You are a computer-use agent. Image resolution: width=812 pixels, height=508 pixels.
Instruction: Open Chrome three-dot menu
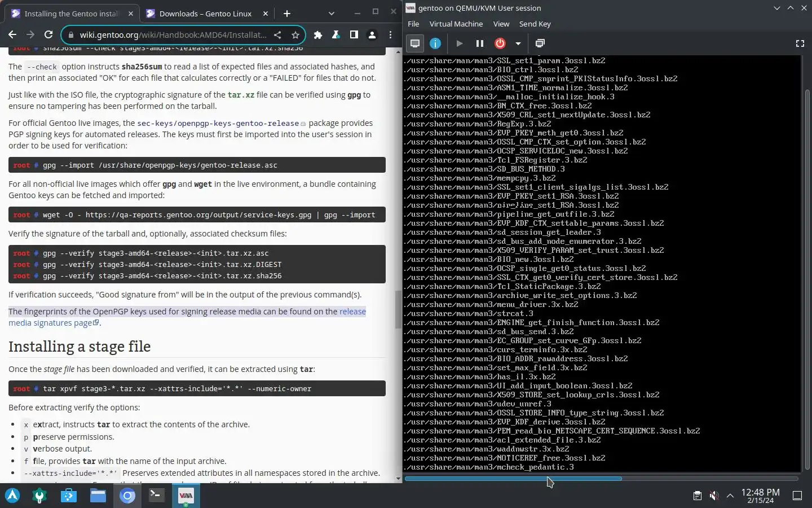390,35
